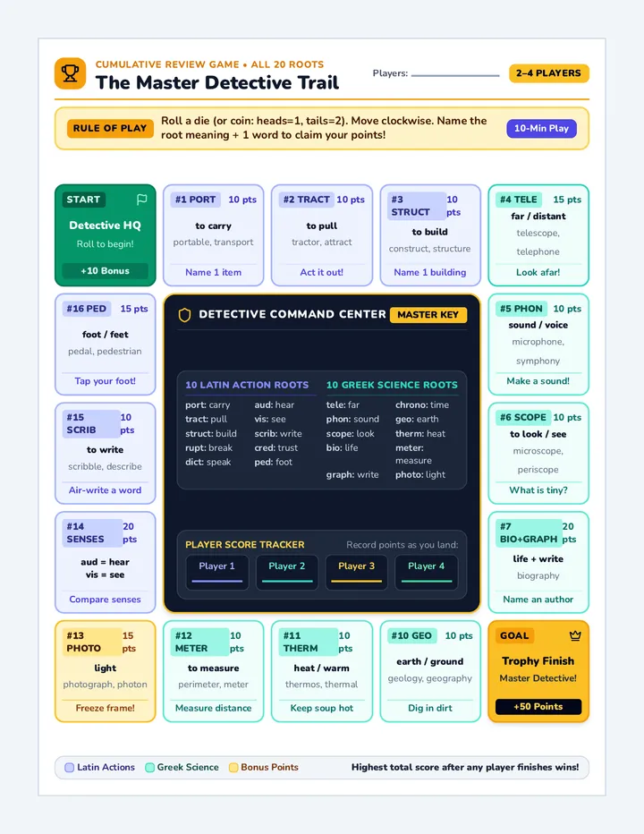Click the 10-Min Play button
The image size is (644, 834).
point(541,128)
